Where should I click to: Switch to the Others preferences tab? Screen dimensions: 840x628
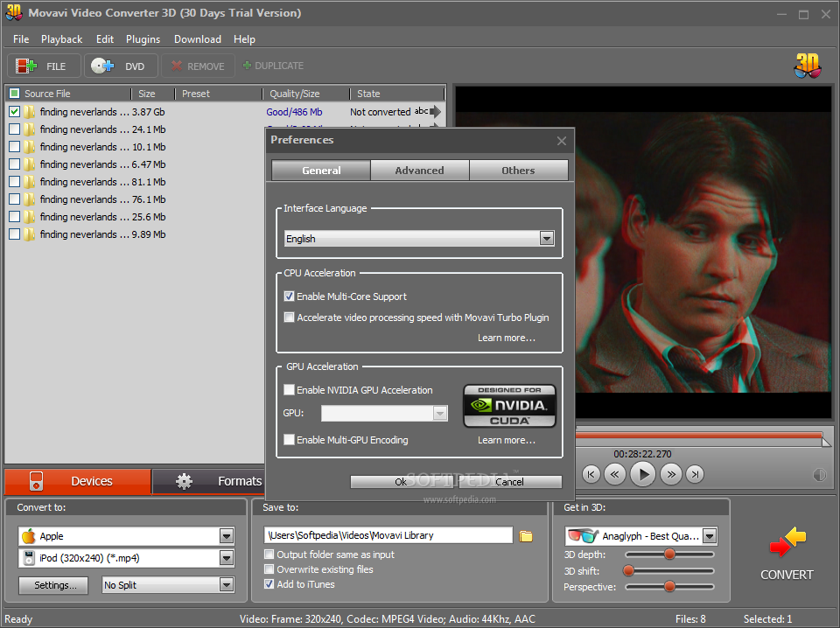[518, 171]
